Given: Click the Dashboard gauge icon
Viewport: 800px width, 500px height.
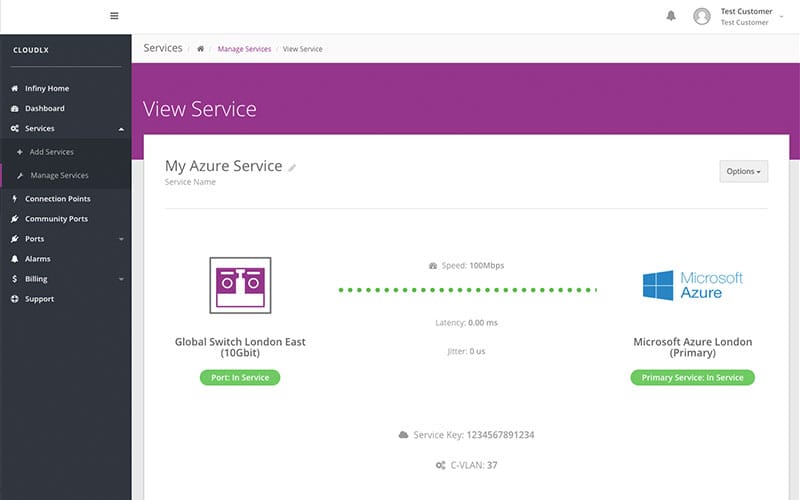Looking at the screenshot, I should pyautogui.click(x=15, y=108).
